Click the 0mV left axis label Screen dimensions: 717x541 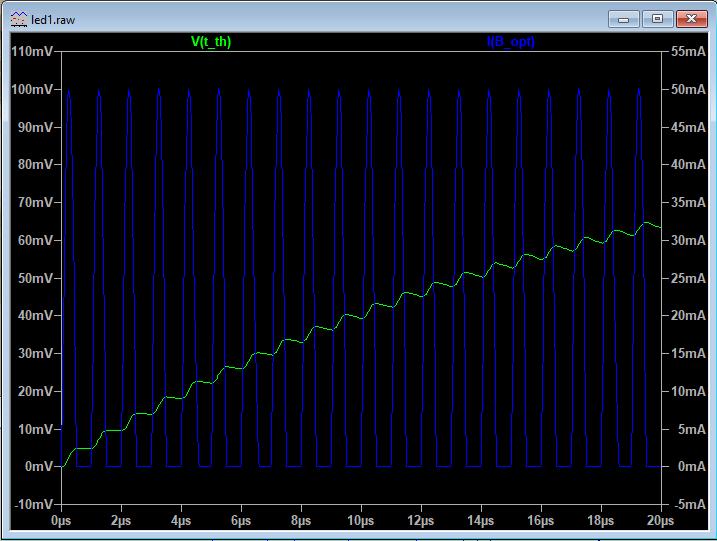(x=39, y=466)
